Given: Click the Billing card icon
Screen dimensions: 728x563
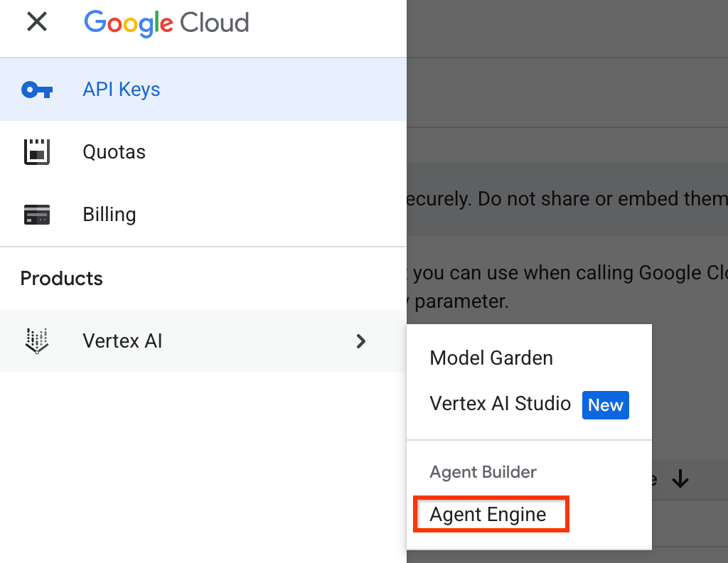Looking at the screenshot, I should coord(37,215).
